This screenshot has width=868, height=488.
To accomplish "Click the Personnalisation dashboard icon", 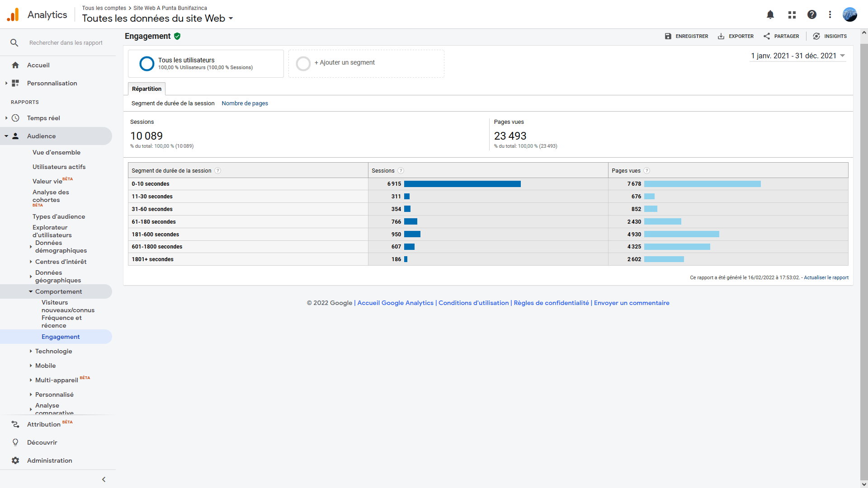I will click(x=15, y=83).
